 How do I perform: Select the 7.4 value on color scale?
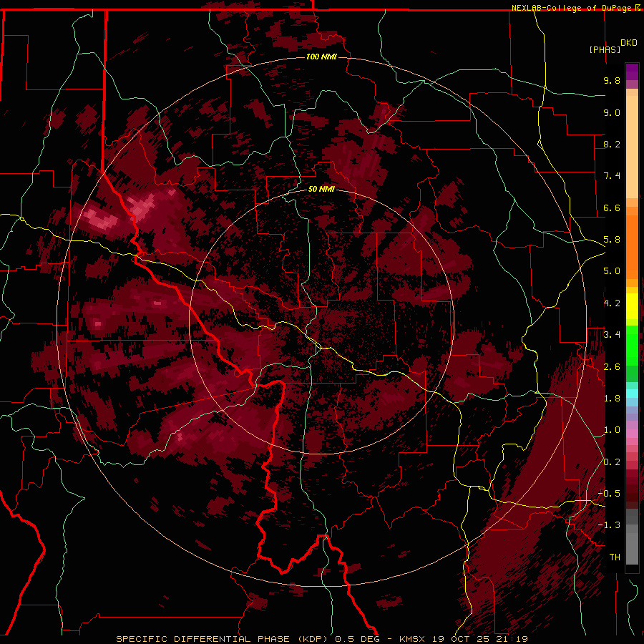[612, 176]
